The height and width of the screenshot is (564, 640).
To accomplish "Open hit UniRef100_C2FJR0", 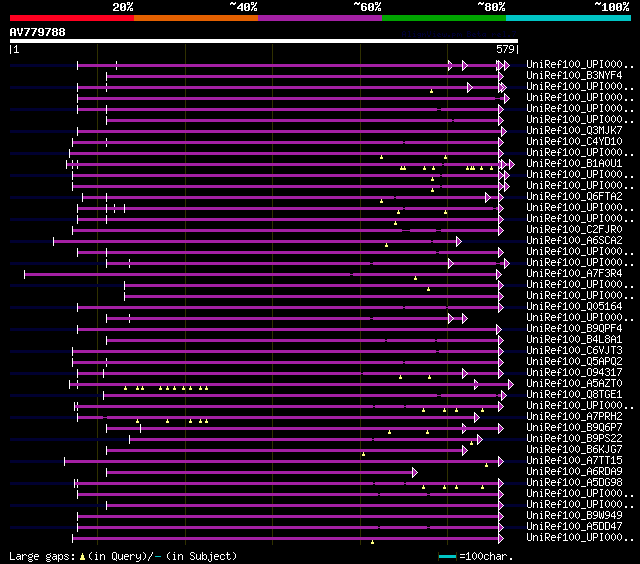I will point(574,230).
